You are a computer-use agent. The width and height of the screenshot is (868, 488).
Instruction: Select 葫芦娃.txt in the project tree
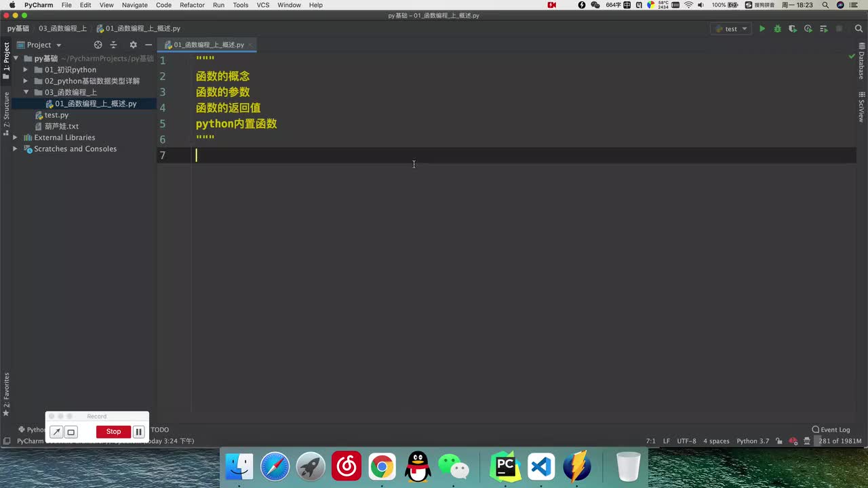62,126
